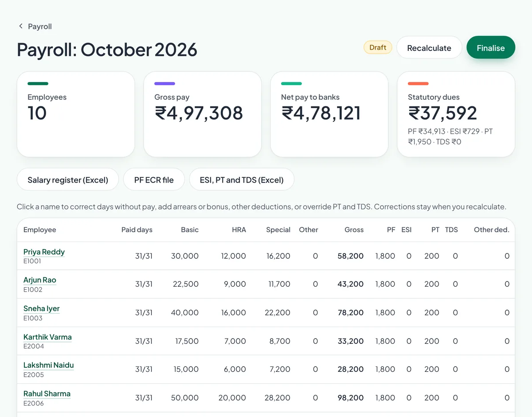This screenshot has height=417, width=532.
Task: Click the Other earnings column header
Action: 309,230
